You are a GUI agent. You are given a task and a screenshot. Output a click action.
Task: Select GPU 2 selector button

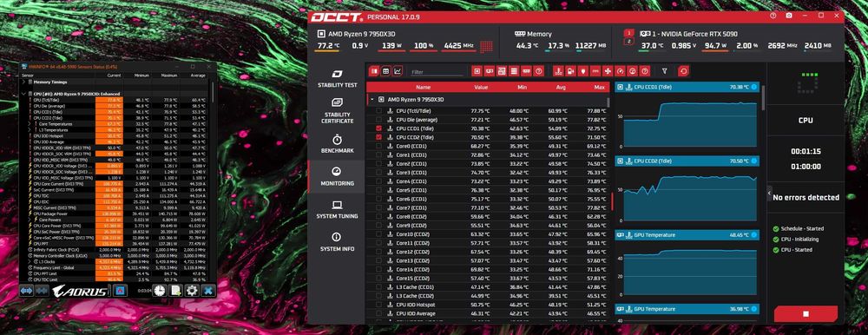[x=628, y=42]
